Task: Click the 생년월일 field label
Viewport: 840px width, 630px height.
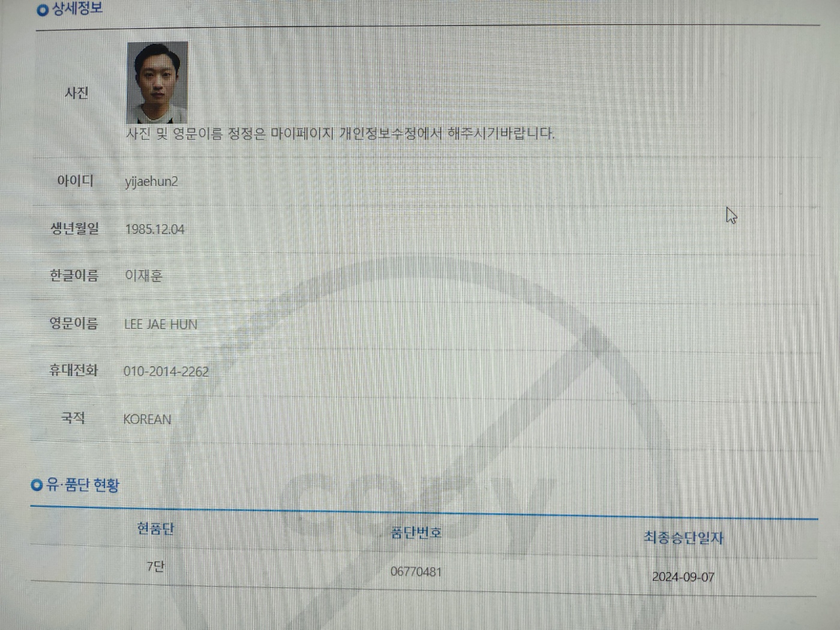Action: [x=75, y=228]
